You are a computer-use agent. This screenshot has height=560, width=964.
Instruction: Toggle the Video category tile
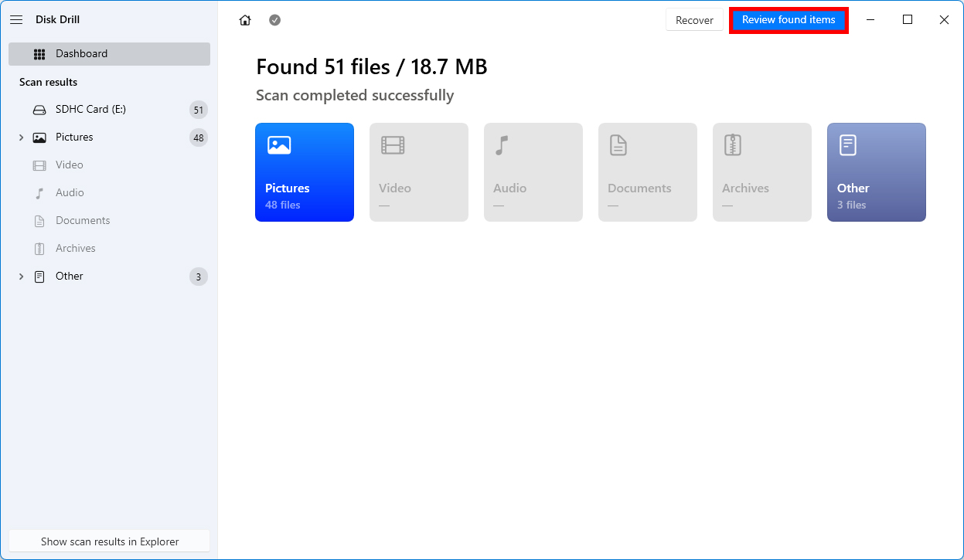coord(418,171)
